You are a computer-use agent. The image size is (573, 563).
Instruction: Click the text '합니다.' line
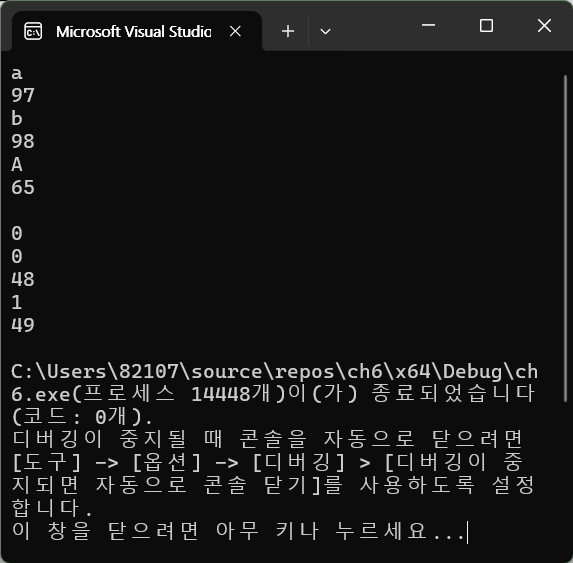click(52, 508)
